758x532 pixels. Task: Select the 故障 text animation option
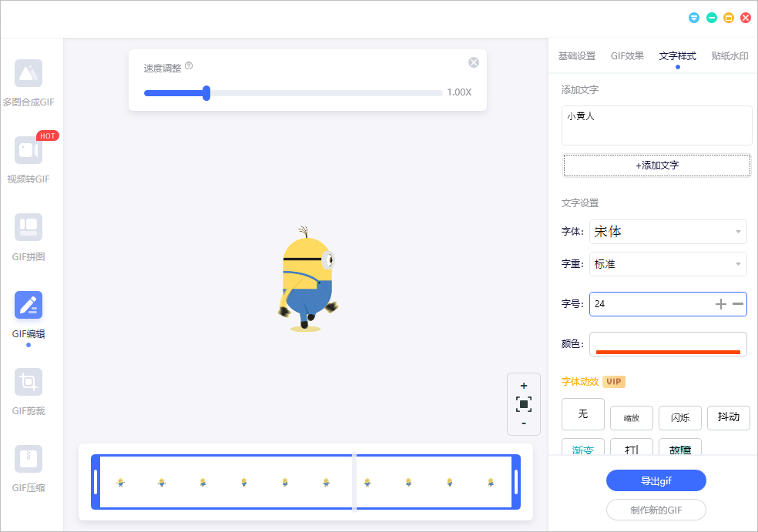click(x=679, y=447)
